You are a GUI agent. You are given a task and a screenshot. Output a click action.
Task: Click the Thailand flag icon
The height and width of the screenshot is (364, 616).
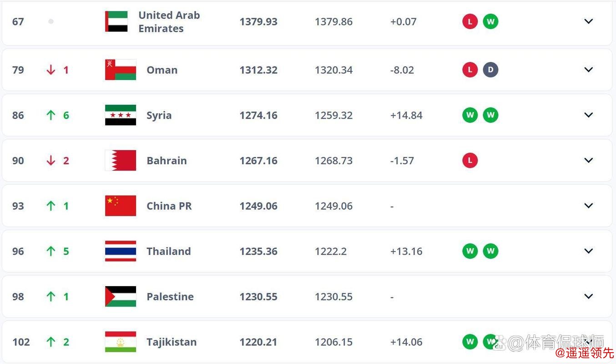121,251
